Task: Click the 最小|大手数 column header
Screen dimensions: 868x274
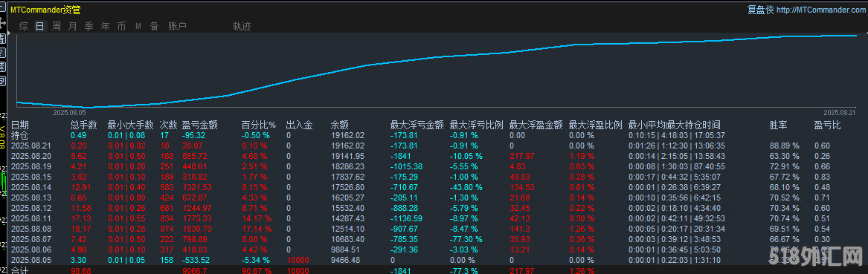Action: (x=130, y=125)
